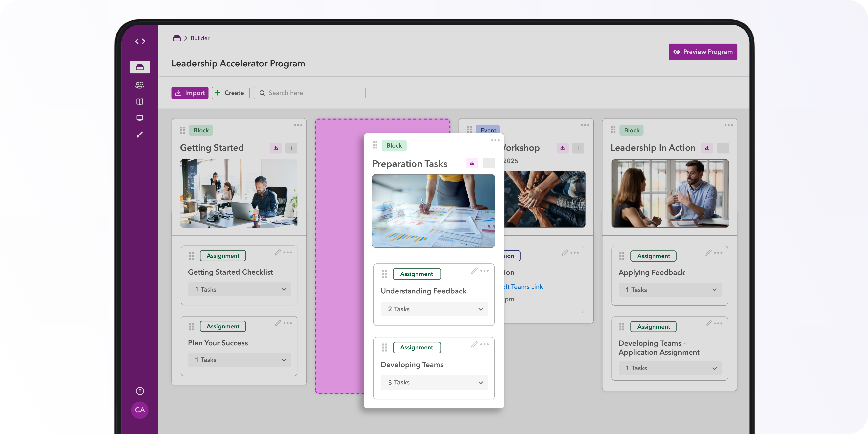
Task: Click import icon on Leadership In Action block
Action: (707, 148)
